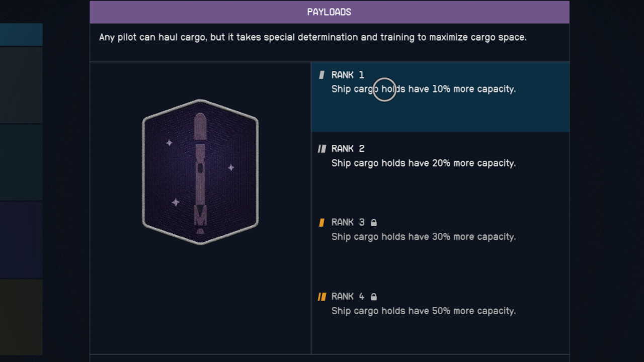Click the lock icon beside Rank 3
Screen dimensions: 644x362
[x=374, y=223]
